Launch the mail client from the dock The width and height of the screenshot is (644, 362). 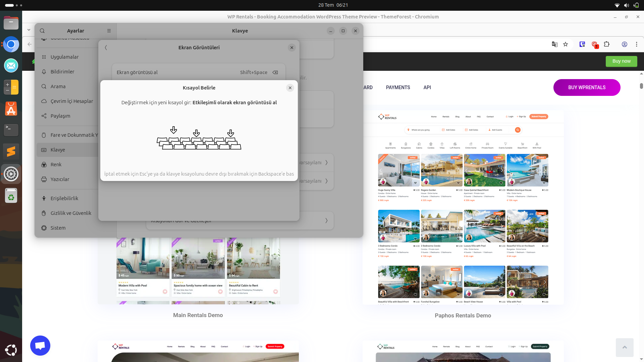[x=11, y=65]
